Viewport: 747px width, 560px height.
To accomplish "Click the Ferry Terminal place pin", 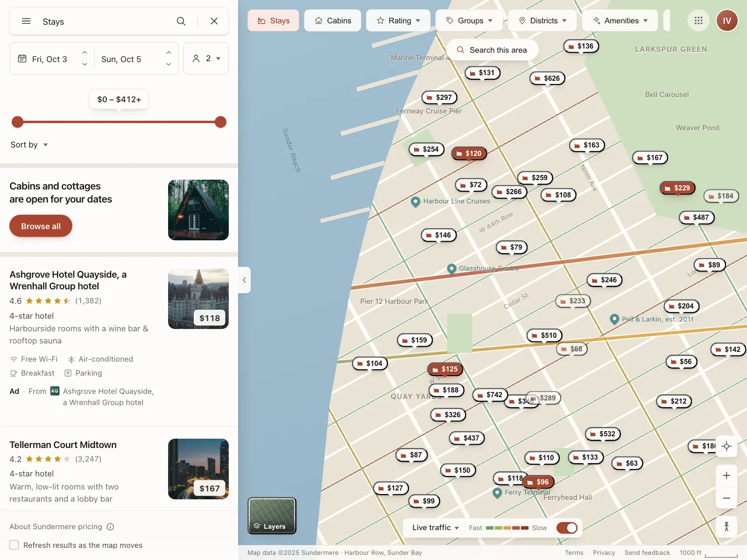I will [x=497, y=492].
